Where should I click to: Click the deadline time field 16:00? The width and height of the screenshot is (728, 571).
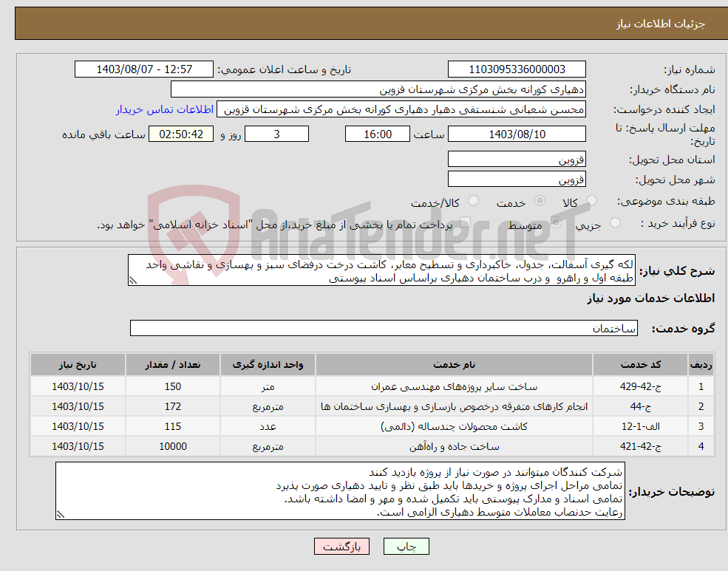(378, 134)
